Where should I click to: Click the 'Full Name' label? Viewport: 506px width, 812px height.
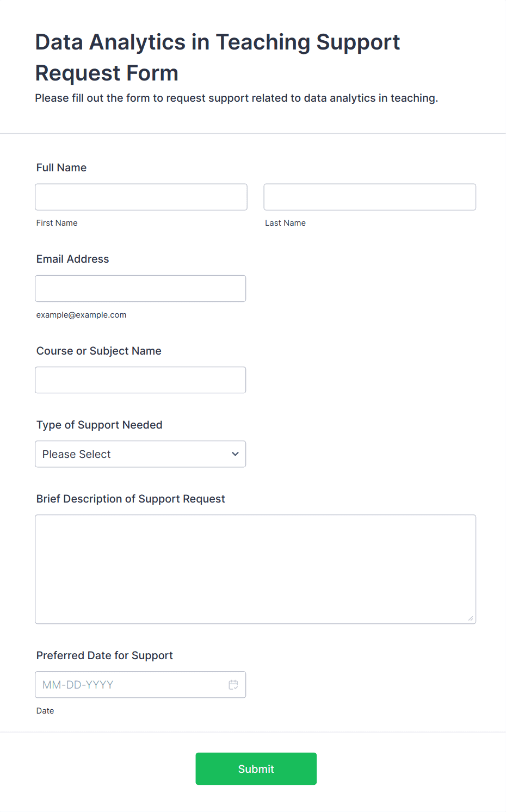point(61,168)
